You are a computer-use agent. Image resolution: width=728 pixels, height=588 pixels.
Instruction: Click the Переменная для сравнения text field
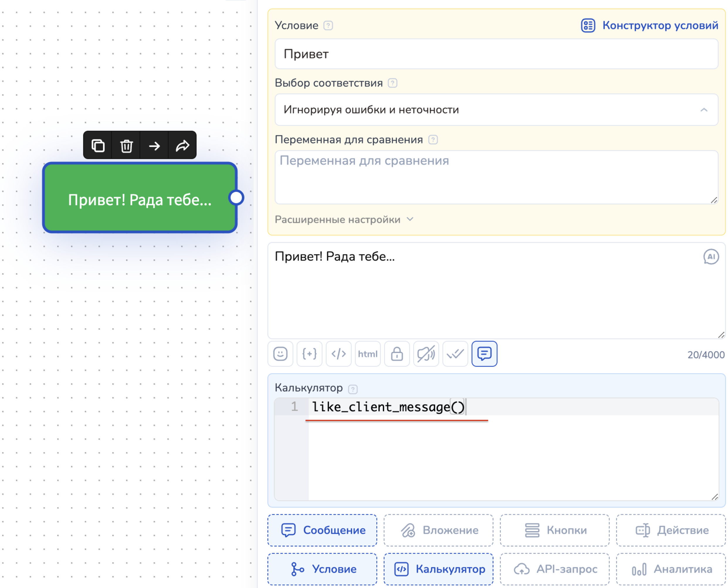(x=496, y=177)
